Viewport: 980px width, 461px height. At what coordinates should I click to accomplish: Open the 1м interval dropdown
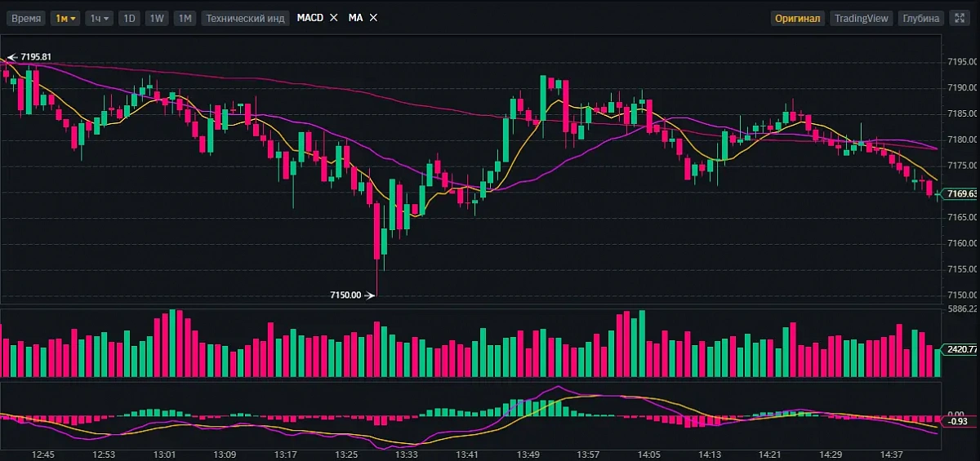[x=65, y=18]
